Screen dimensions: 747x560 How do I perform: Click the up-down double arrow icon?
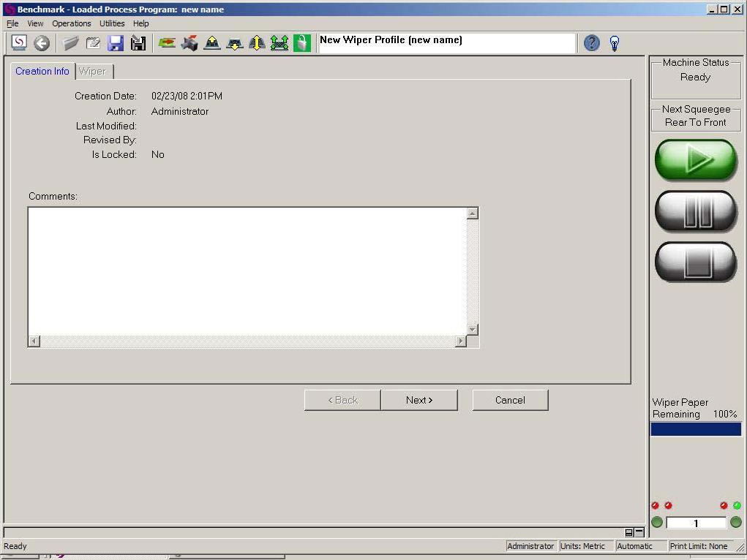coord(257,43)
